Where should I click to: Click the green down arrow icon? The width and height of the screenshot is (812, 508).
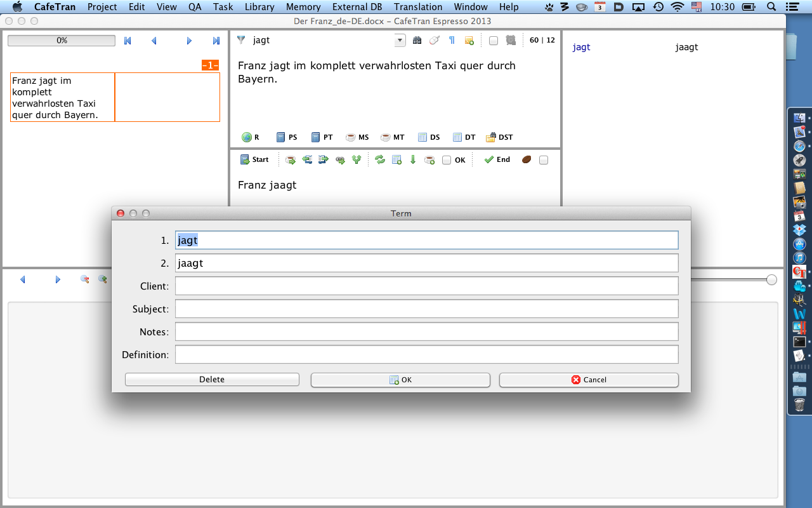click(x=413, y=160)
